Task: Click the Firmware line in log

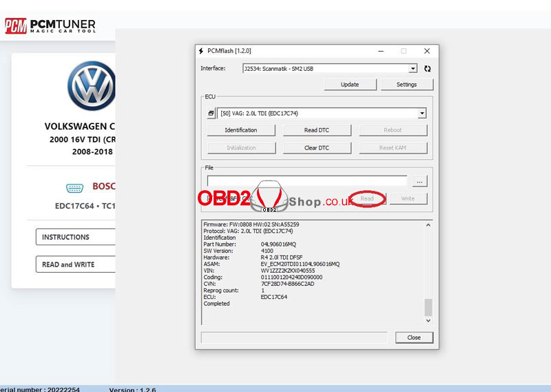Action: tap(251, 225)
